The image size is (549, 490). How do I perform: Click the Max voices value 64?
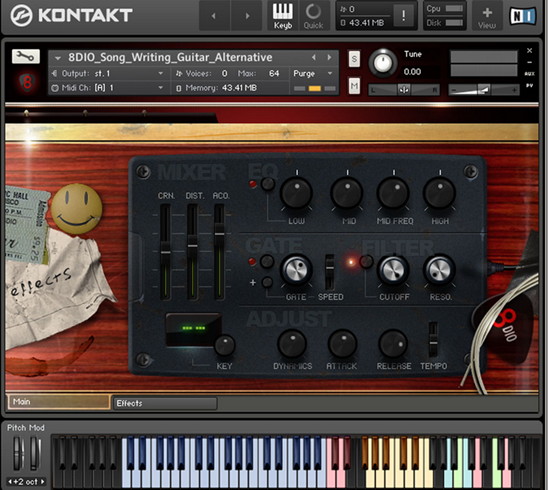(274, 74)
